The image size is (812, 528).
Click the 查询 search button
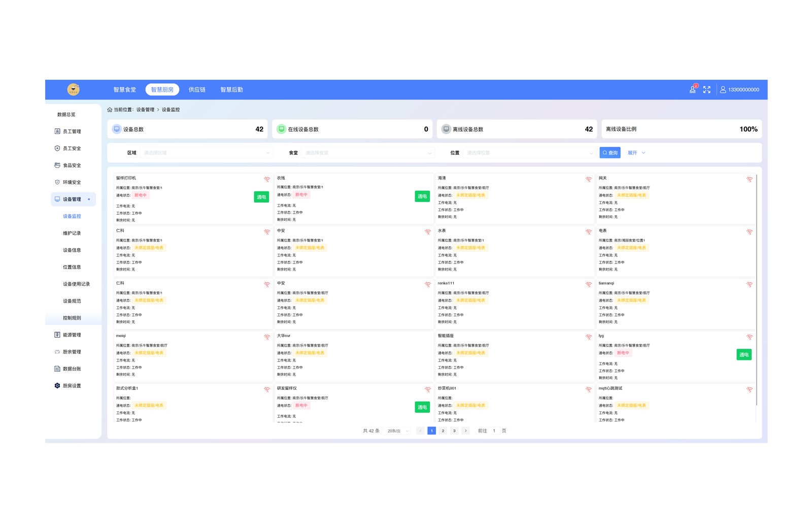610,153
